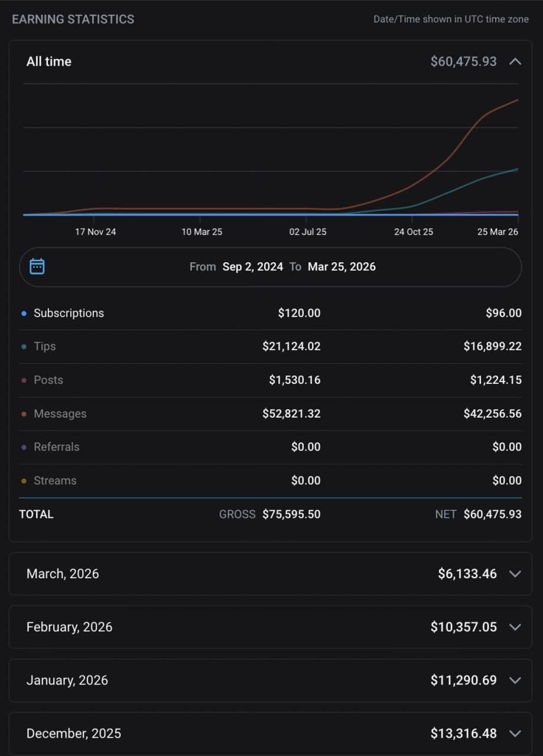Click the 02 Jul 25 chart axis marker

[x=308, y=232]
